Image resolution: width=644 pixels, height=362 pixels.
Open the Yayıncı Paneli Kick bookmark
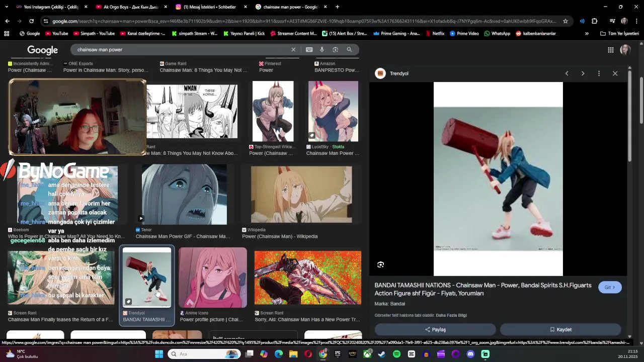coord(244,34)
